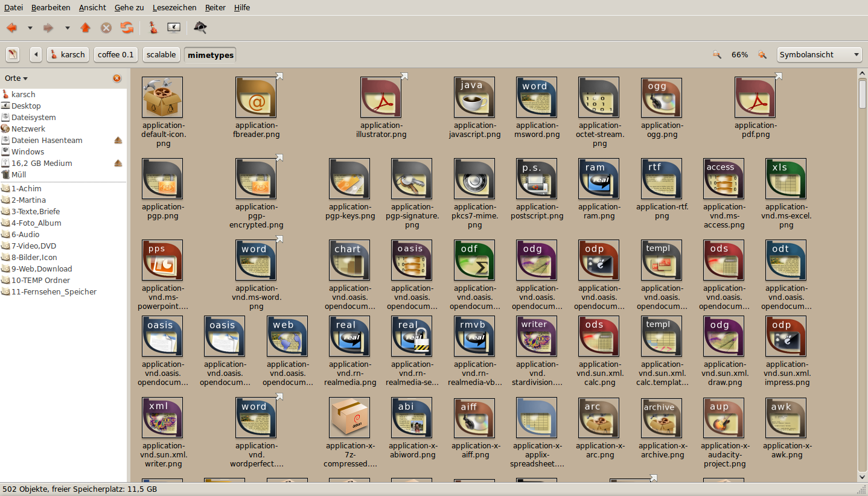The height and width of the screenshot is (496, 868).
Task: Zoom out with the minus magnifier
Action: tap(716, 54)
